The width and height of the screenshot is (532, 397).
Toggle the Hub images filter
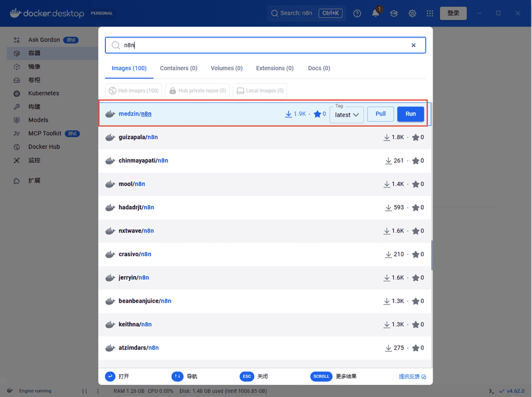[134, 91]
